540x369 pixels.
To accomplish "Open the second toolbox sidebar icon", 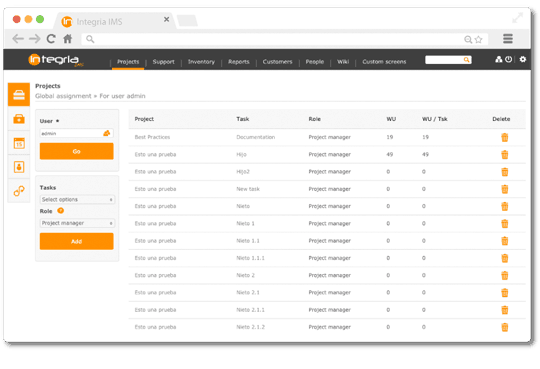I will pos(19,119).
